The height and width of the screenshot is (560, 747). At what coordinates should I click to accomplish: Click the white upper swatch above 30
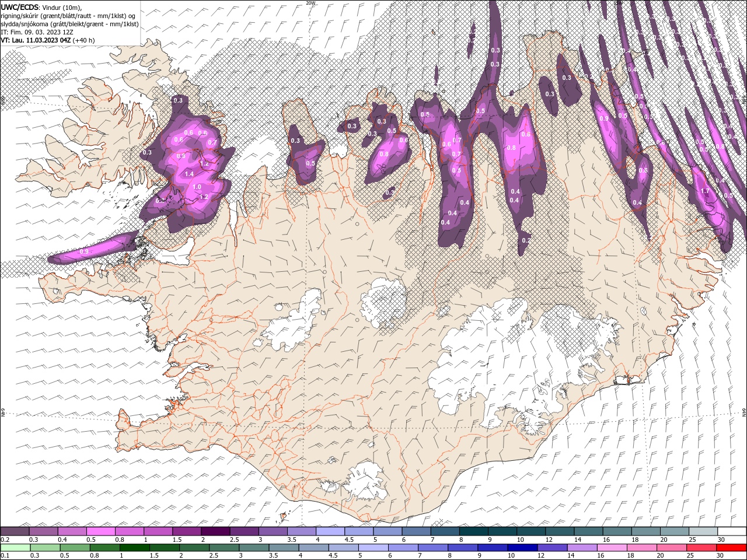click(x=732, y=531)
